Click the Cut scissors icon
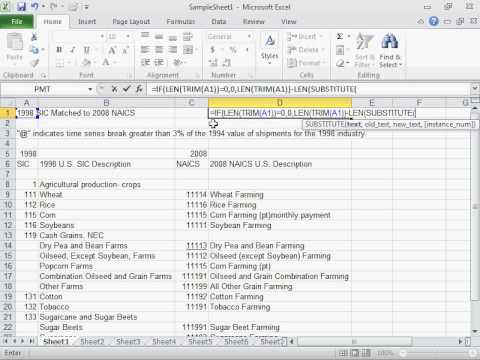The height and width of the screenshot is (360, 480). (x=34, y=37)
